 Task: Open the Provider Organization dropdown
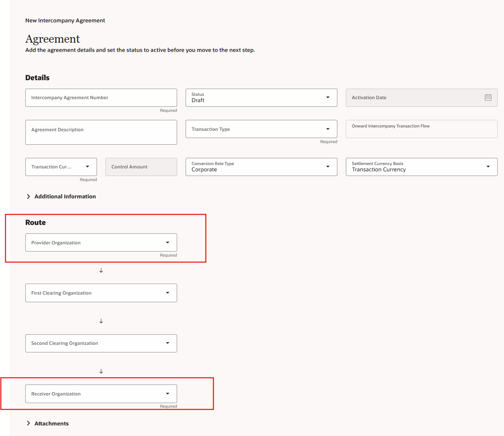[x=101, y=243]
